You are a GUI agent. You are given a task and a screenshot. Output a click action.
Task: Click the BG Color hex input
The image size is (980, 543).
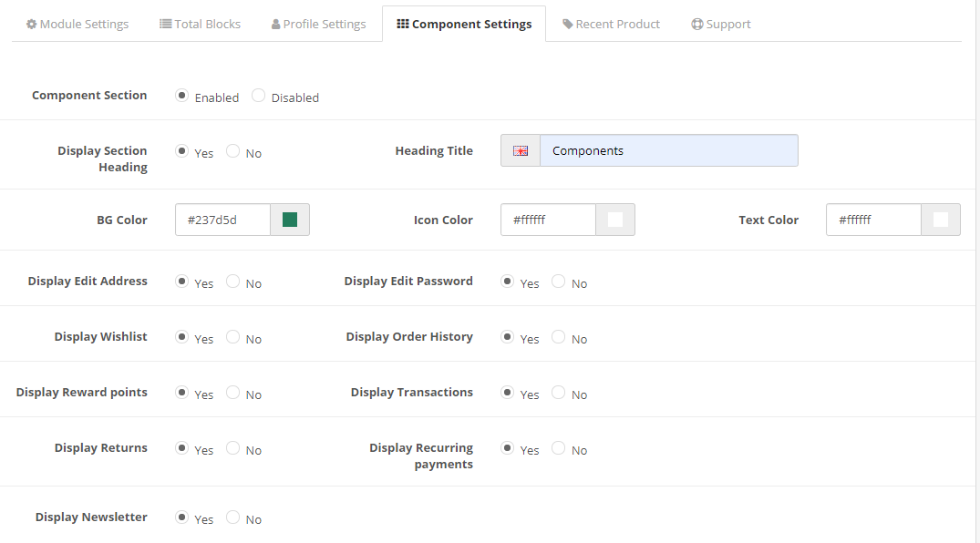coord(222,220)
